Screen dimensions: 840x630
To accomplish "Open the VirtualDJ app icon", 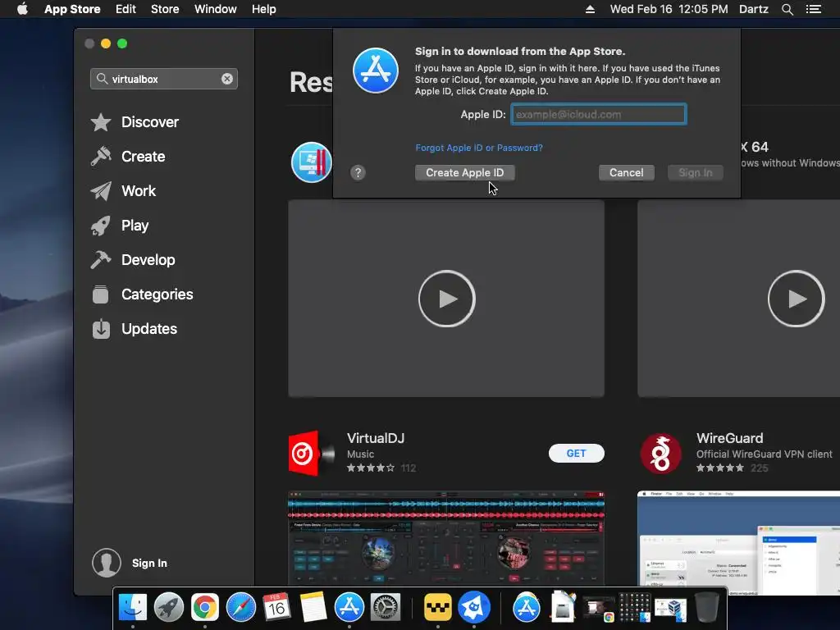I will pos(311,453).
